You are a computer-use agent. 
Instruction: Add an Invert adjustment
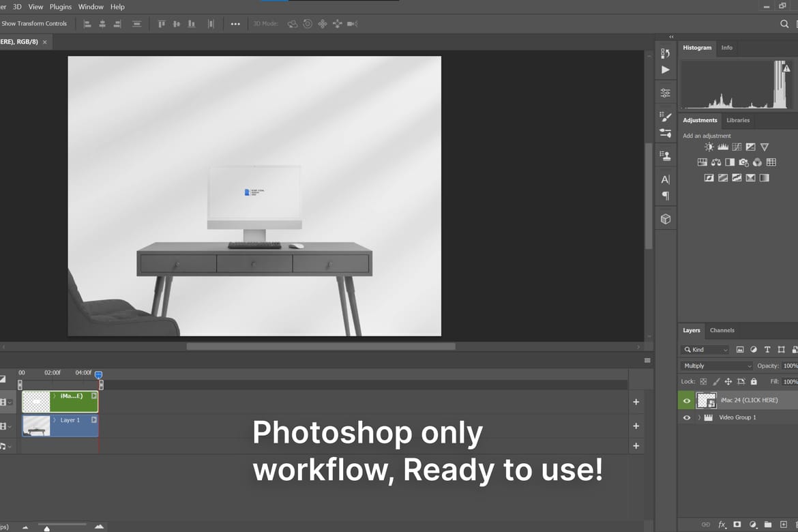pos(709,177)
